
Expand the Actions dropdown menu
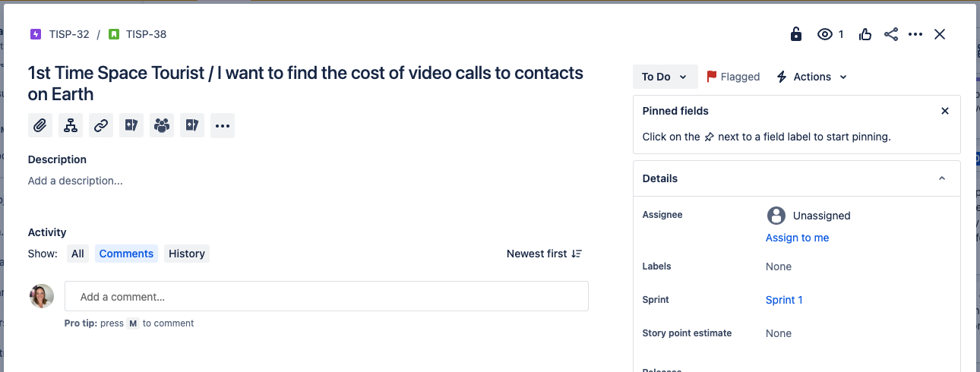tap(811, 77)
